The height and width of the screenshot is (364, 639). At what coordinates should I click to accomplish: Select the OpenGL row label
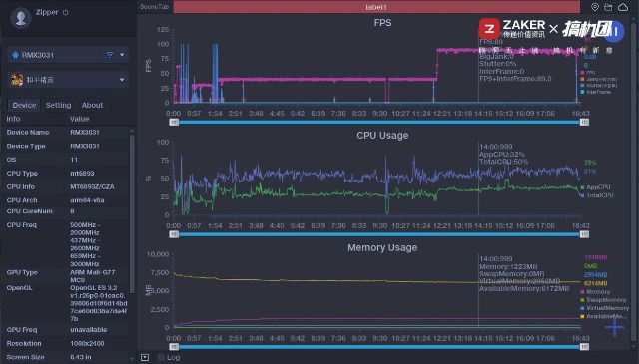(x=19, y=288)
